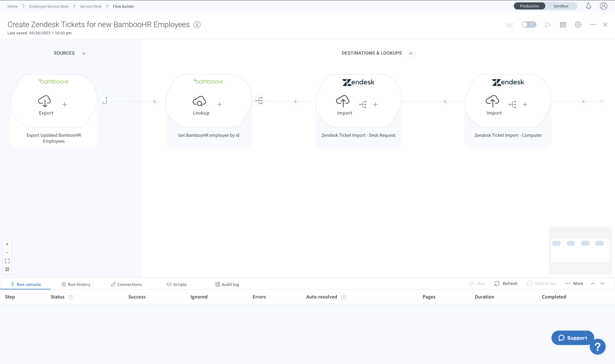
Task: Click the info icon beside the flow title
Action: (x=197, y=24)
